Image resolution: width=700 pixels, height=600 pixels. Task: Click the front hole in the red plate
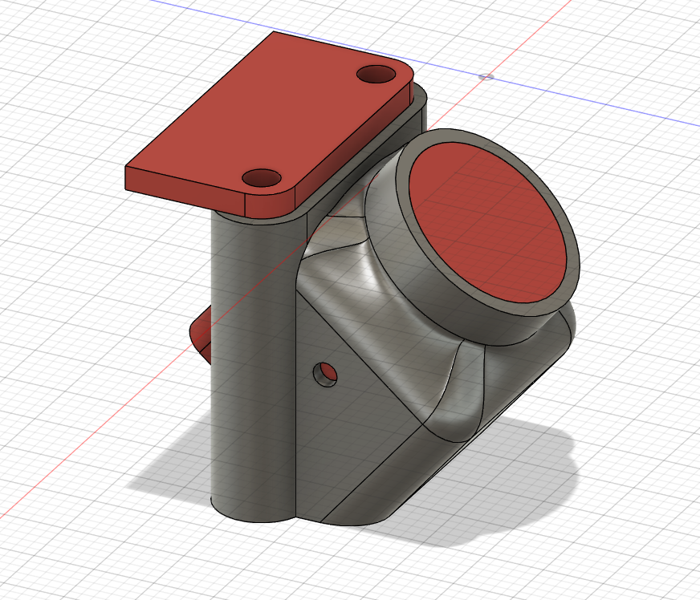coord(262,178)
